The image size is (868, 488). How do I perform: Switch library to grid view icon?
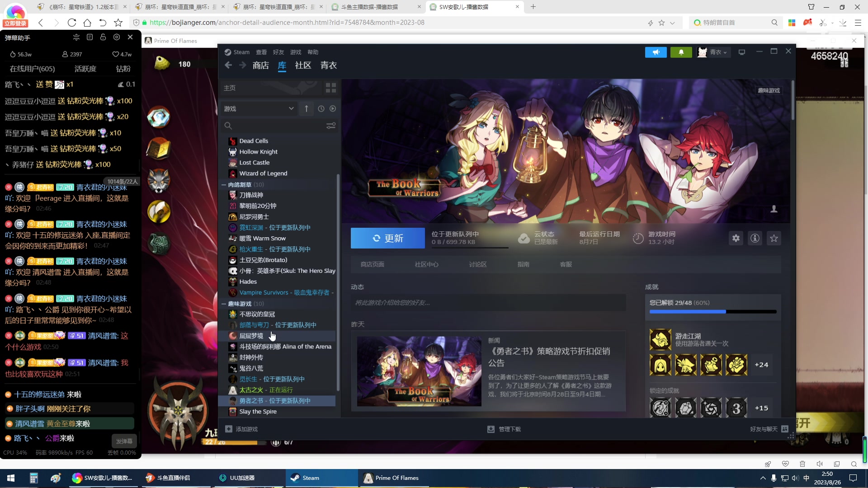[331, 88]
